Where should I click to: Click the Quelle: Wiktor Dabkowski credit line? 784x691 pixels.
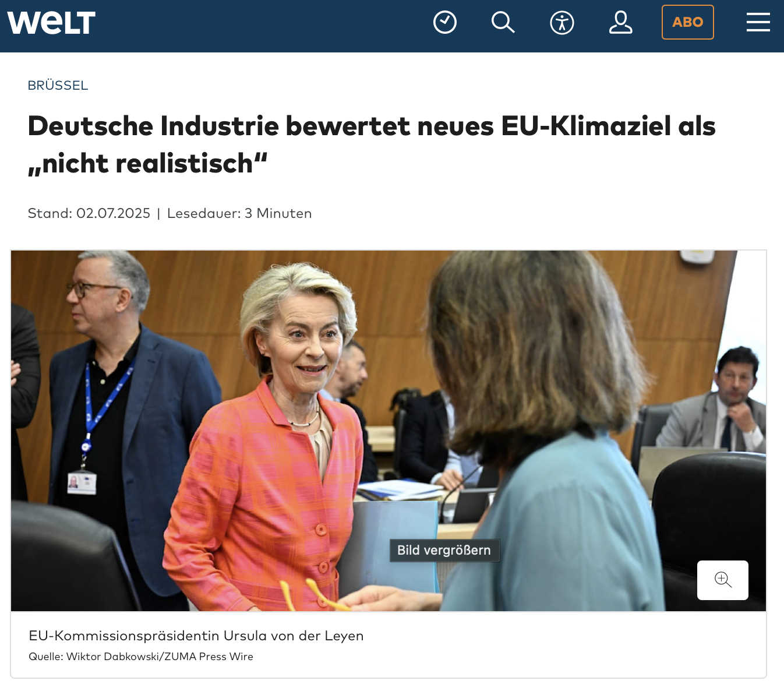point(141,657)
